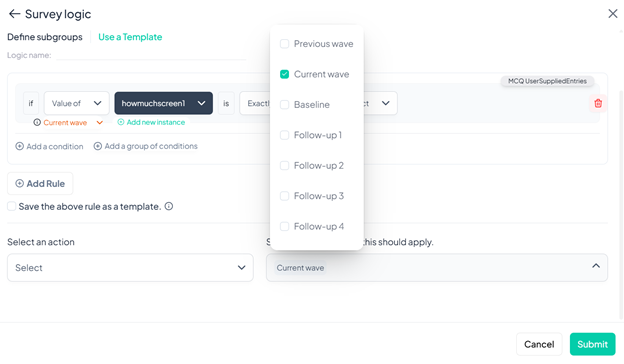Image resolution: width=624 pixels, height=364 pixels.
Task: Uncheck the Current wave checkbox
Action: point(284,74)
